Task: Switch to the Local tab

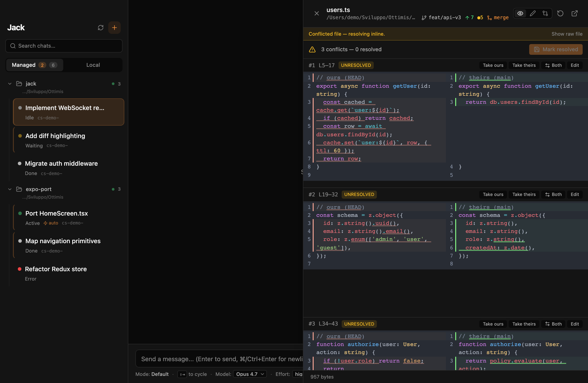Action: click(93, 65)
